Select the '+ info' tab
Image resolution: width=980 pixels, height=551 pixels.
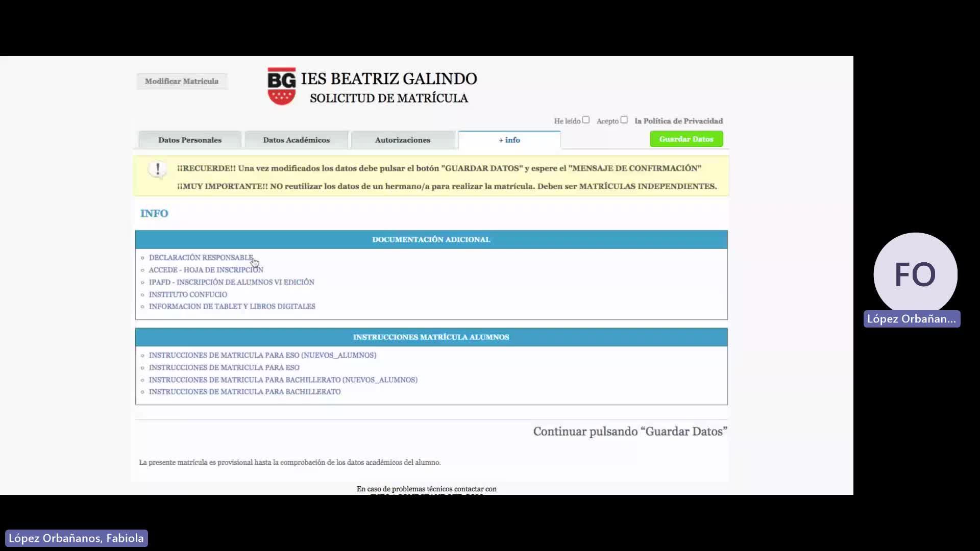tap(509, 140)
